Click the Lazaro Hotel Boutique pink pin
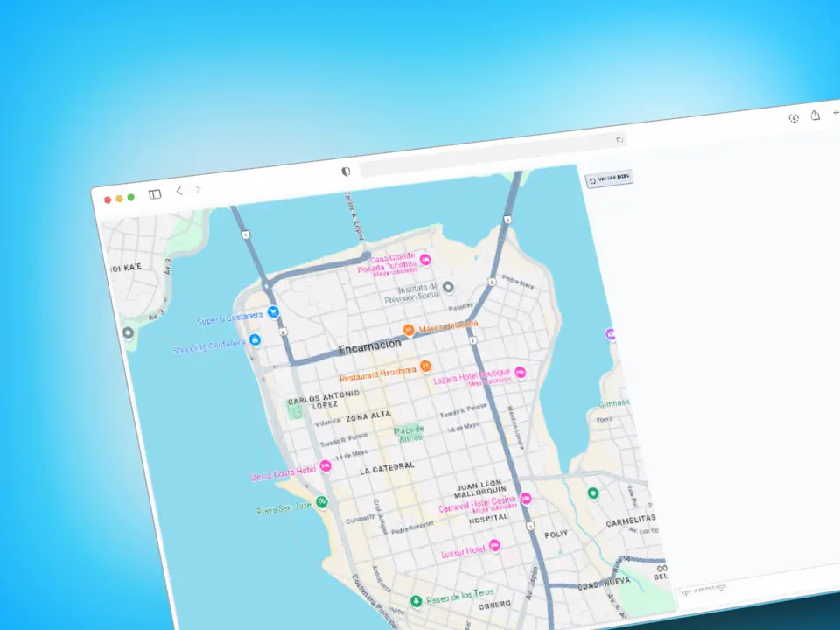 [x=520, y=373]
